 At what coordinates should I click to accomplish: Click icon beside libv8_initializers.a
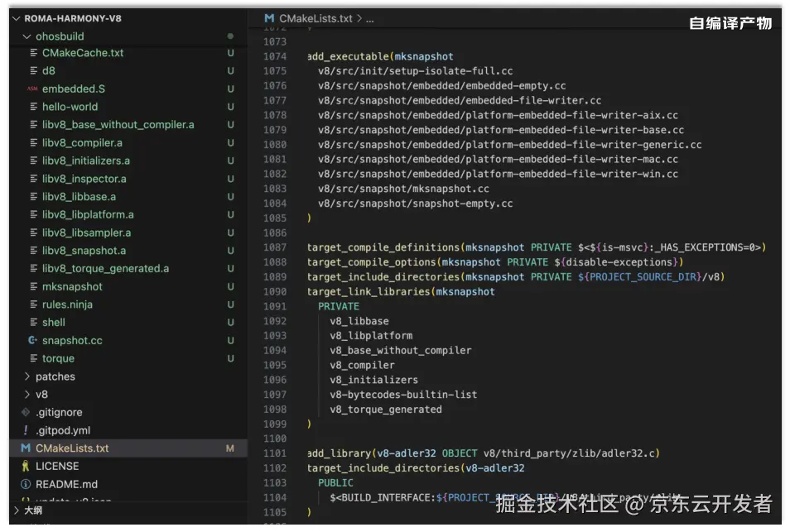34,161
